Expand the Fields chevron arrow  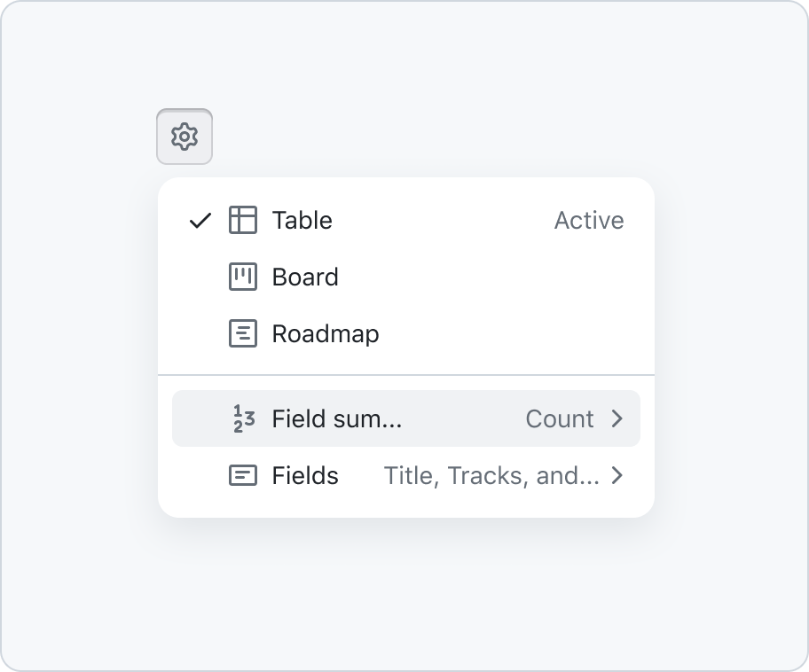tap(617, 475)
